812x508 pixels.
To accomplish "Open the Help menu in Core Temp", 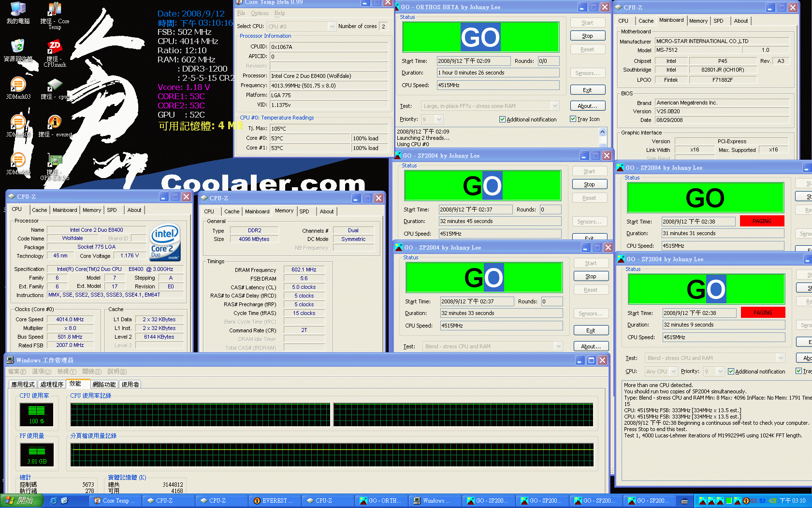I will (x=279, y=13).
